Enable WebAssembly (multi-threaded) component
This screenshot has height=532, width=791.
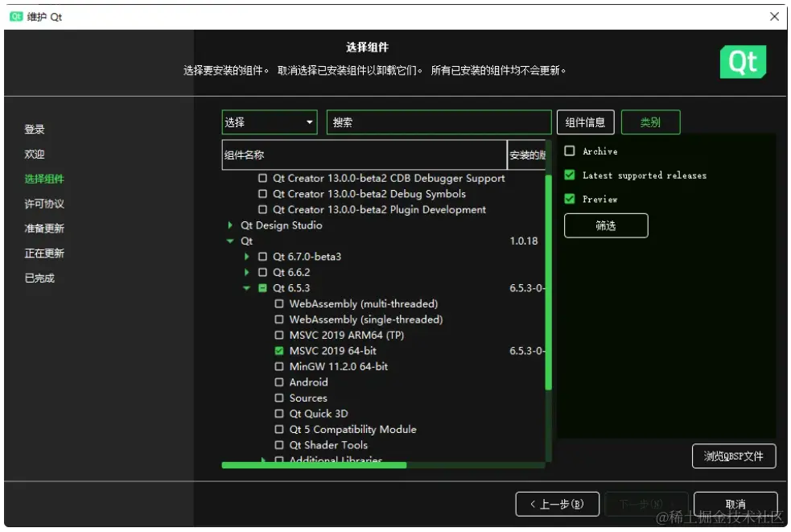(279, 303)
